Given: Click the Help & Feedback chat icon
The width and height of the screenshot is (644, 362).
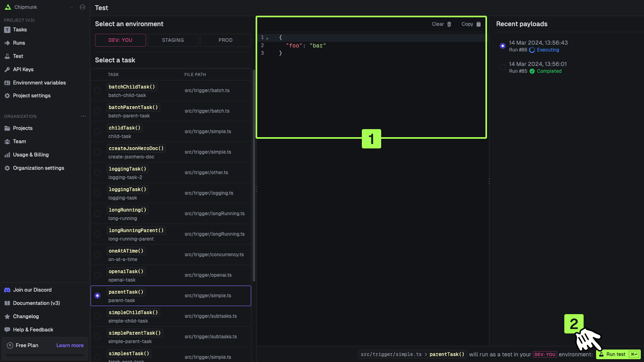Looking at the screenshot, I should [7, 330].
